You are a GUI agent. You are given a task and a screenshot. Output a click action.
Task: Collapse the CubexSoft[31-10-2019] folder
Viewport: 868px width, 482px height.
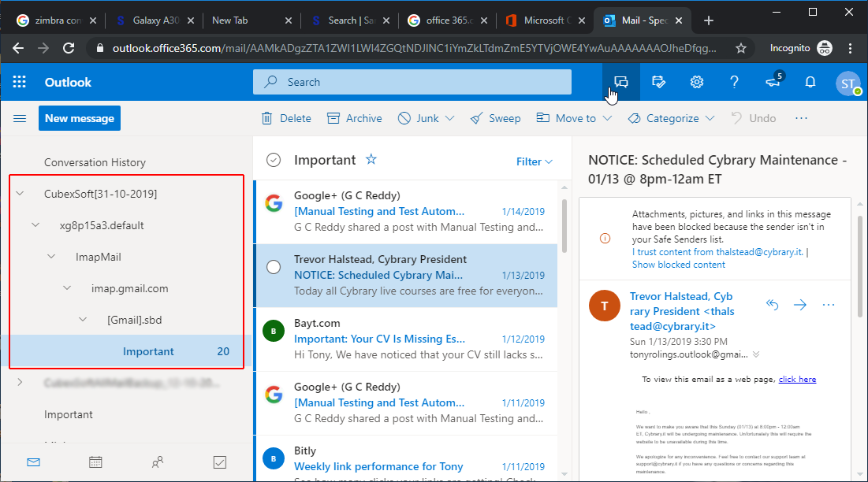[x=20, y=194]
